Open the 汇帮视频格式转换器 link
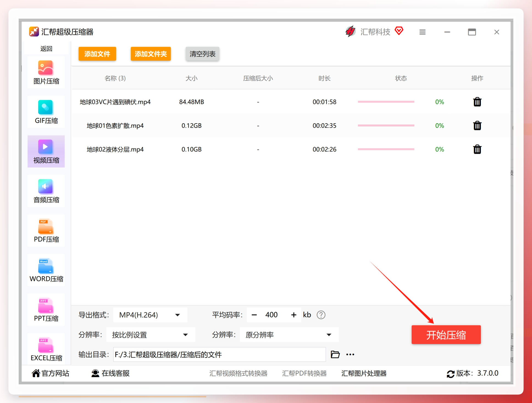Screen dimensions: 532x403 238,373
